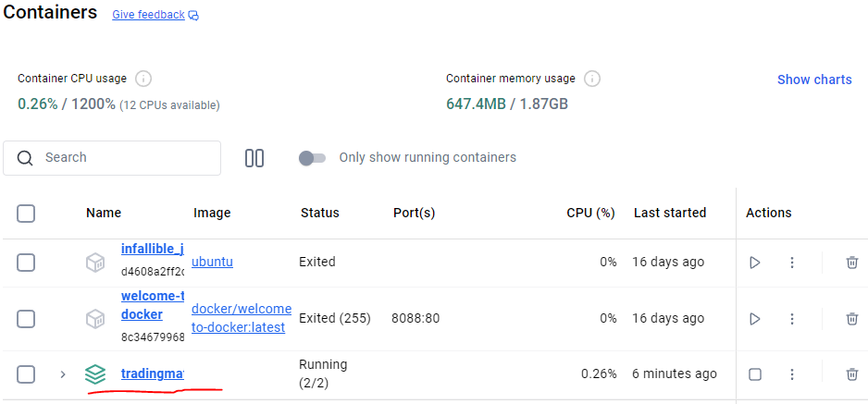Screen dimensions: 868x404
Task: Open more actions menu for welcome-to-docker
Action: [x=791, y=319]
